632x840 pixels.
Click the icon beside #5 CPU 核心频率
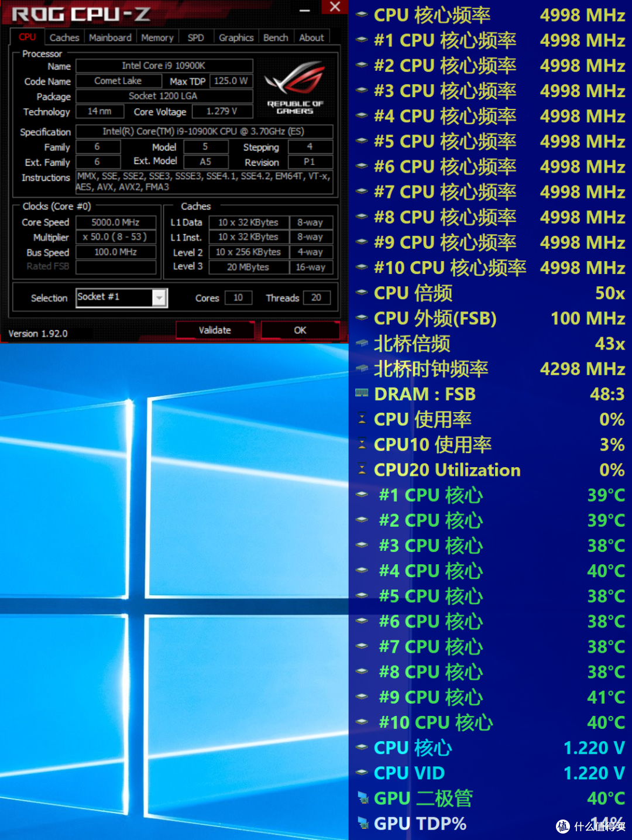pos(362,140)
